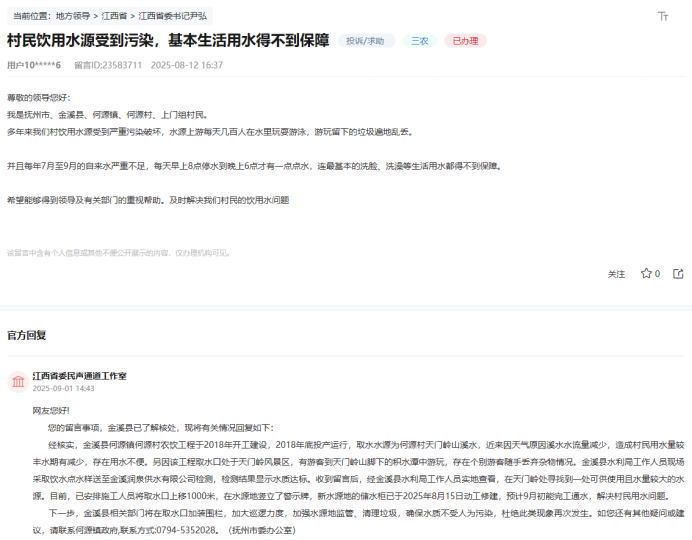
Task: Click the share icon
Action: (678, 273)
